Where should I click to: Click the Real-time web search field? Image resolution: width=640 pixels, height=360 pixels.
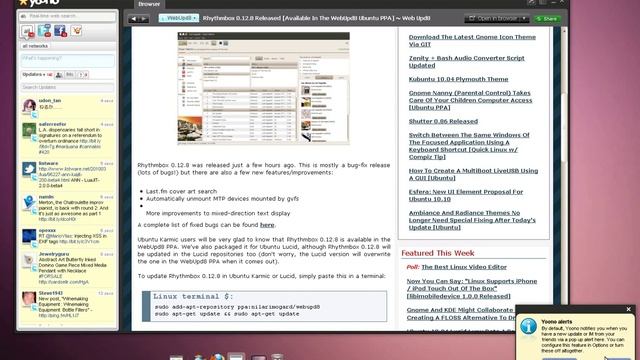(x=67, y=16)
